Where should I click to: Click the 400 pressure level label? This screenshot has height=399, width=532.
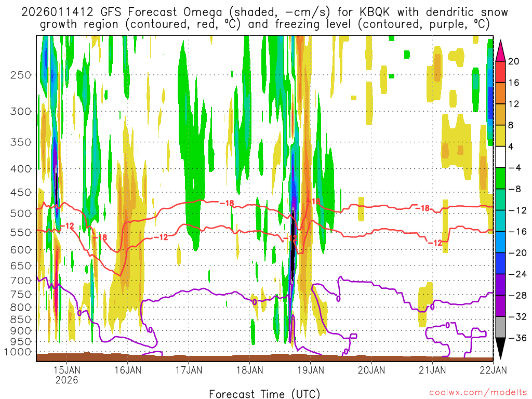(x=21, y=169)
